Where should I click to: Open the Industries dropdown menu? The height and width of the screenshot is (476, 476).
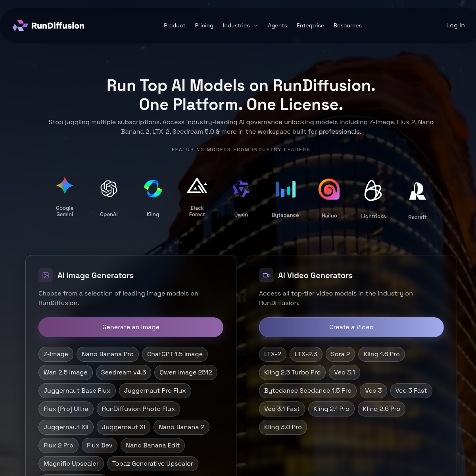240,25
